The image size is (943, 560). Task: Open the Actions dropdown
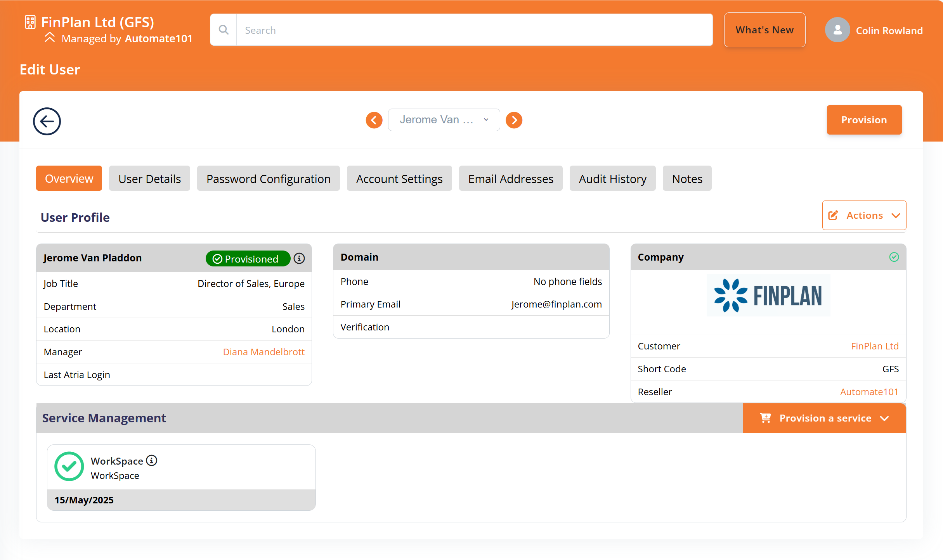[864, 215]
